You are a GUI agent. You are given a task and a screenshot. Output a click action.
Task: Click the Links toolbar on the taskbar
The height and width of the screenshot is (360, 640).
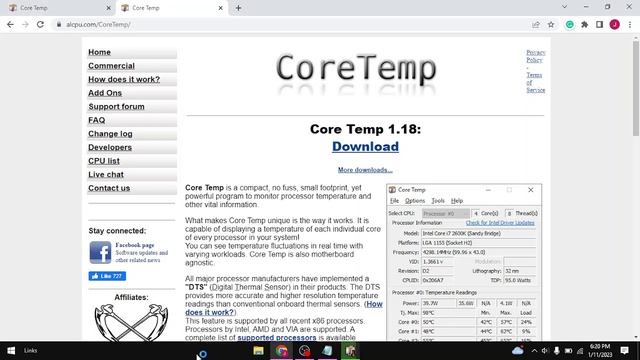click(x=30, y=351)
